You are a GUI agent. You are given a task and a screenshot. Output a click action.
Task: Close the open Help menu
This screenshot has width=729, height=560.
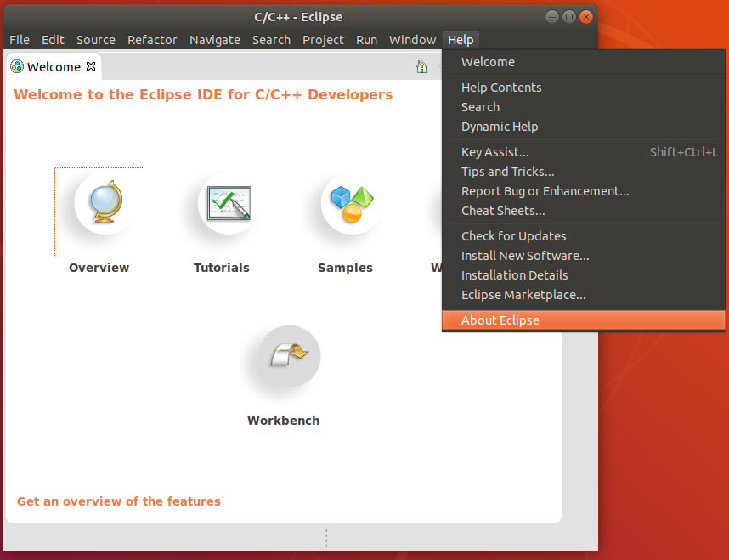(x=461, y=40)
